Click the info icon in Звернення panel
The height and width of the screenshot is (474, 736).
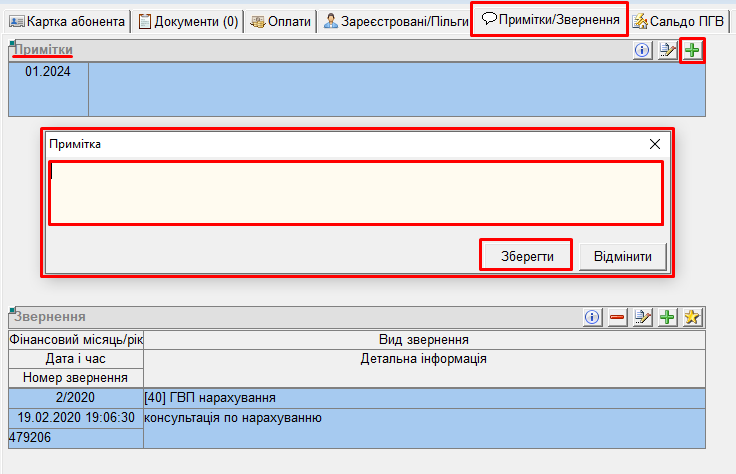pyautogui.click(x=592, y=317)
